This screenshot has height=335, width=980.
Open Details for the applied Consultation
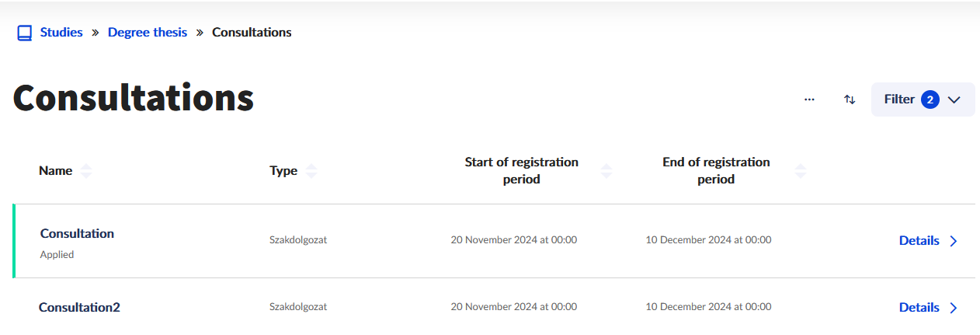pyautogui.click(x=919, y=241)
